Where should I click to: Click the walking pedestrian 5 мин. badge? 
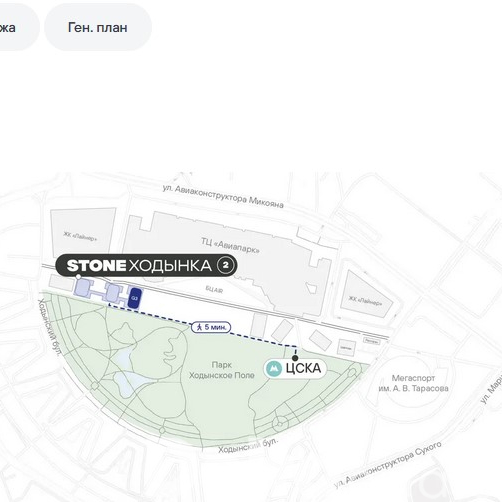tap(211, 327)
